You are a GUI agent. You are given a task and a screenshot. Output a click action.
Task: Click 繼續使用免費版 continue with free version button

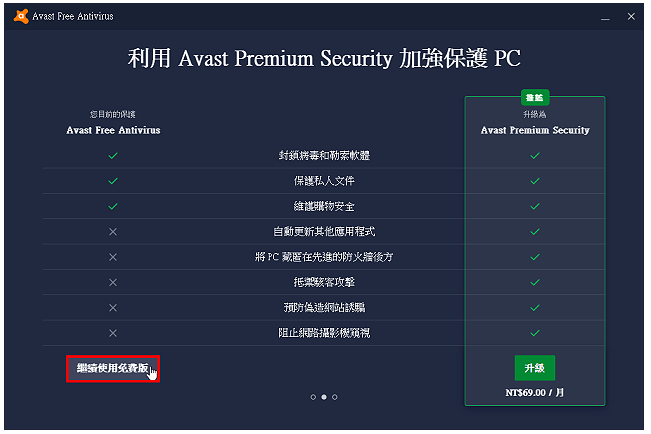point(113,369)
